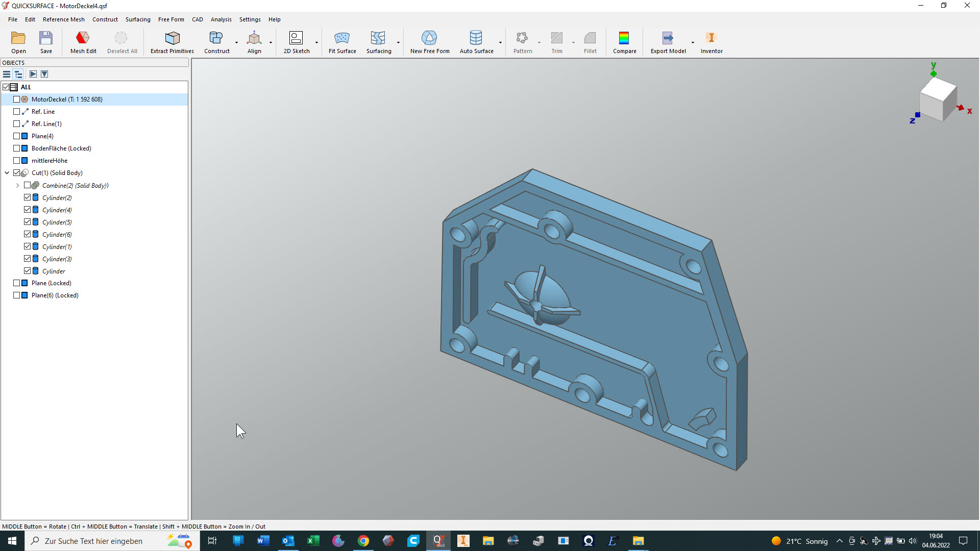Image resolution: width=980 pixels, height=551 pixels.
Task: Select the 2D Sketch tool
Action: click(296, 38)
